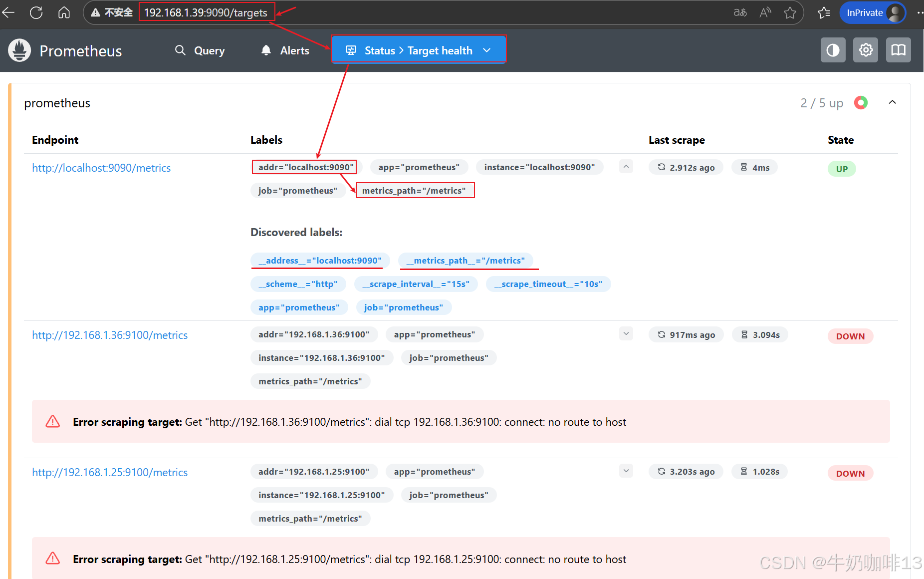The height and width of the screenshot is (579, 924).
Task: Click 4ms scrape duration badge
Action: tap(754, 168)
